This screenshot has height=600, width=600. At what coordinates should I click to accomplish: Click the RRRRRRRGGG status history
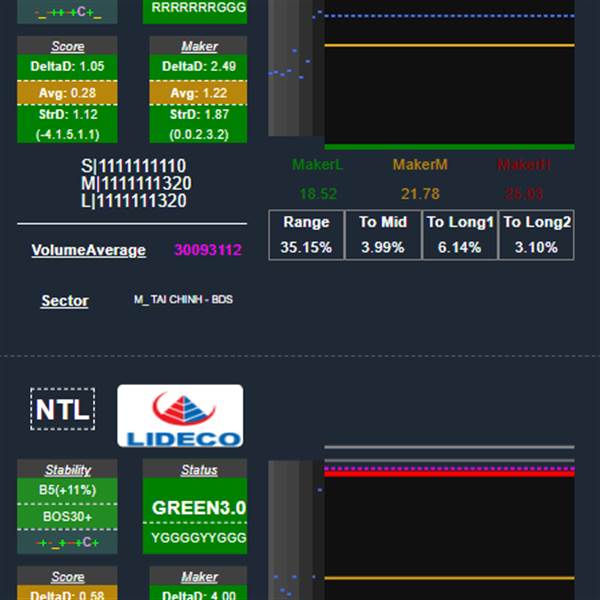point(199,8)
